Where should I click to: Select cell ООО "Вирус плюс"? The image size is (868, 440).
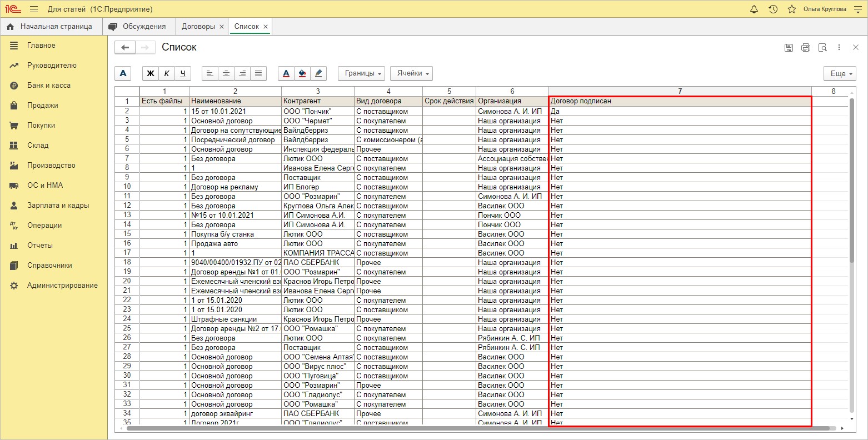click(x=318, y=366)
